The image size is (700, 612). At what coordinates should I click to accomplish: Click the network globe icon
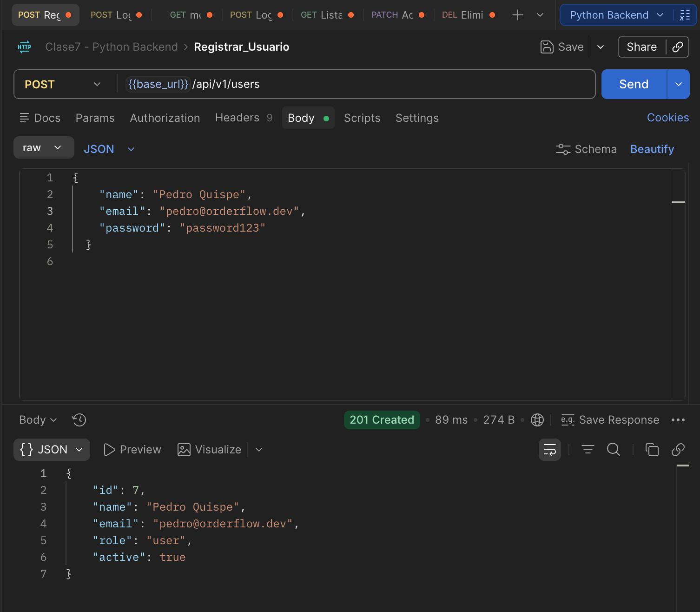point(537,420)
